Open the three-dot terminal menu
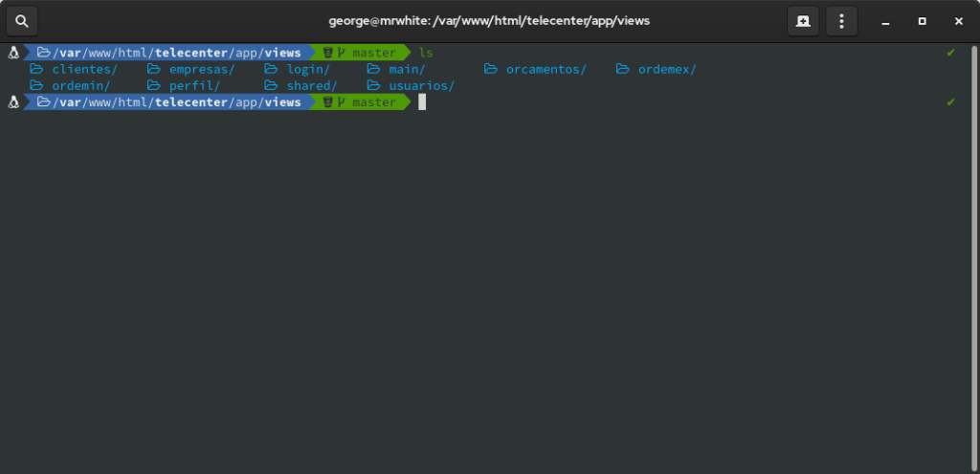The width and height of the screenshot is (980, 474). tap(841, 20)
